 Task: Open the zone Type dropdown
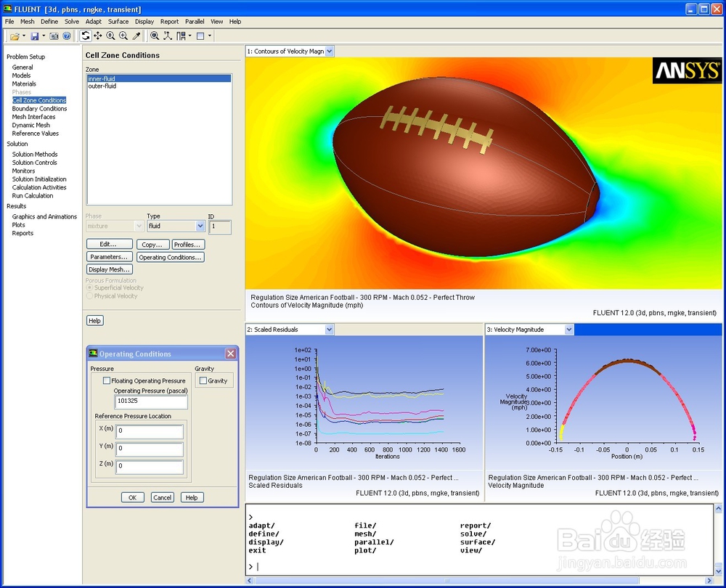coord(200,226)
